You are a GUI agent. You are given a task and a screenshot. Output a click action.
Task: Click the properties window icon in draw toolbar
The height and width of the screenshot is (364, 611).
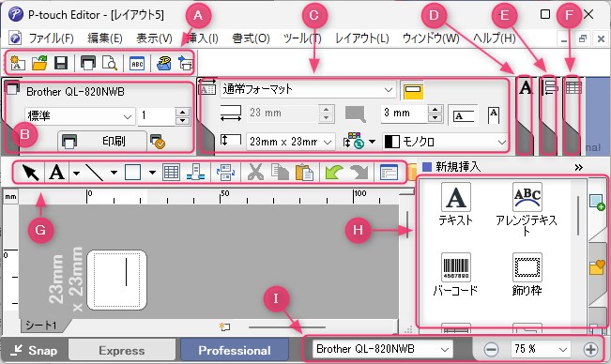(389, 172)
